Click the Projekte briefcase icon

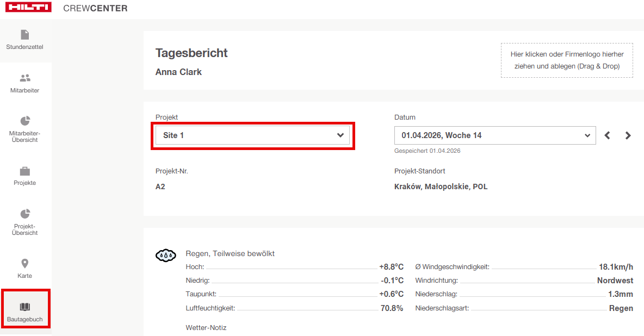(x=25, y=171)
